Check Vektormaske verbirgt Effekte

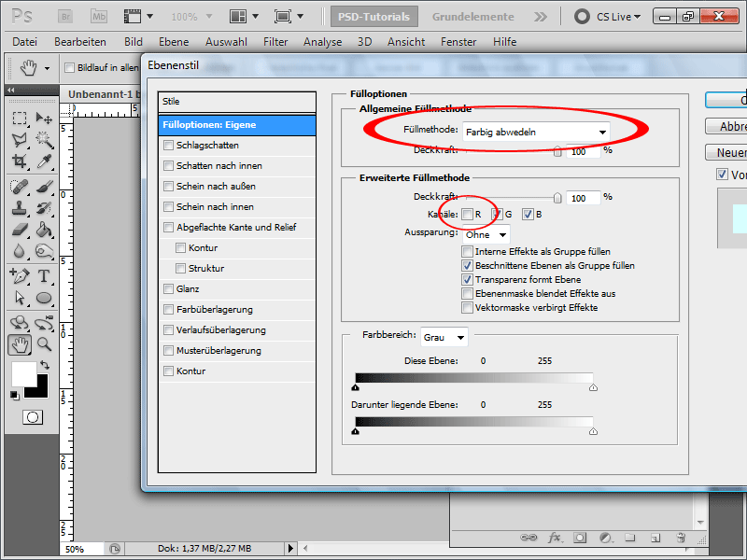coord(468,308)
